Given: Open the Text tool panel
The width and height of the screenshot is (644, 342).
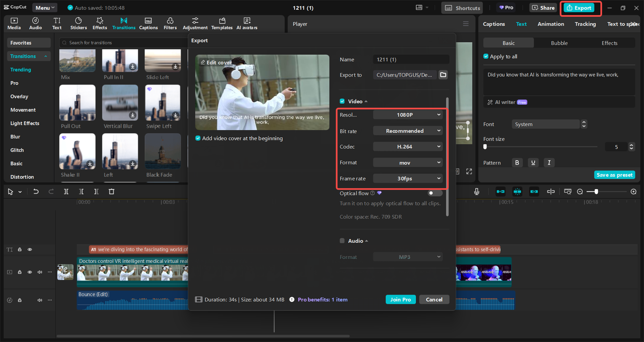Looking at the screenshot, I should tap(57, 24).
